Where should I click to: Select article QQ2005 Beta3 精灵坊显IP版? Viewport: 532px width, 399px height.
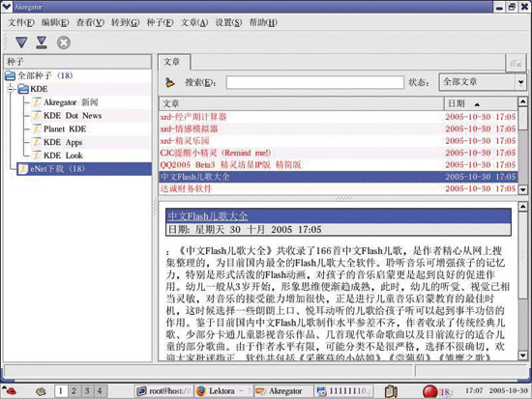(339, 164)
